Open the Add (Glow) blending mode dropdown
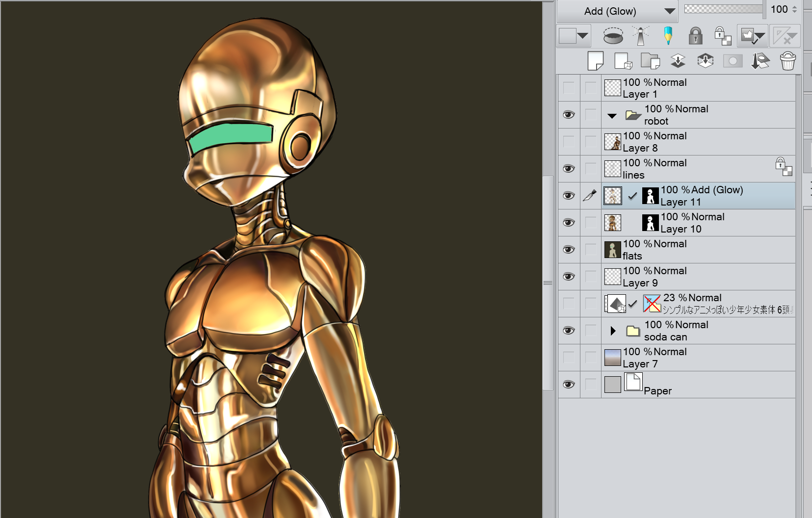Image resolution: width=812 pixels, height=518 pixels. click(x=617, y=11)
